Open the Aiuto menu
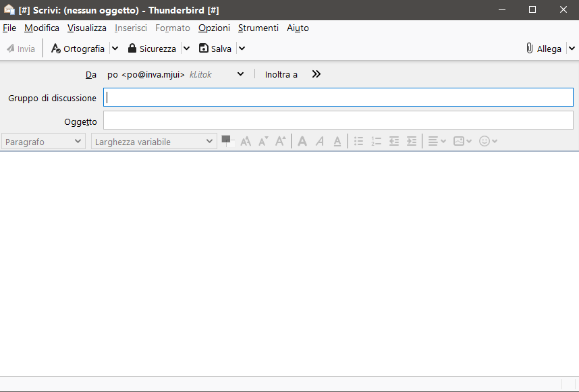Viewport: 579px width, 392px height. (298, 28)
